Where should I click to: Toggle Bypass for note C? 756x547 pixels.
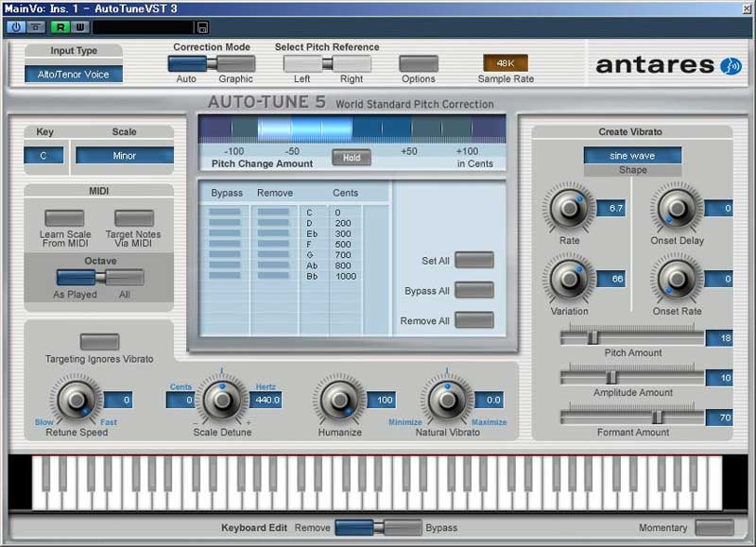pyautogui.click(x=225, y=212)
